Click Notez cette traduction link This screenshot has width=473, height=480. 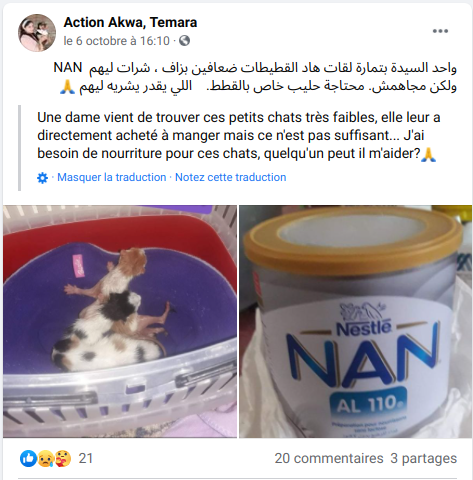pyautogui.click(x=230, y=177)
